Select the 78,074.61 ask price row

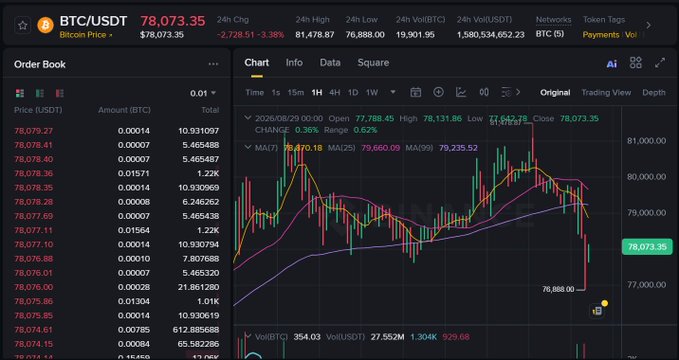[116, 330]
